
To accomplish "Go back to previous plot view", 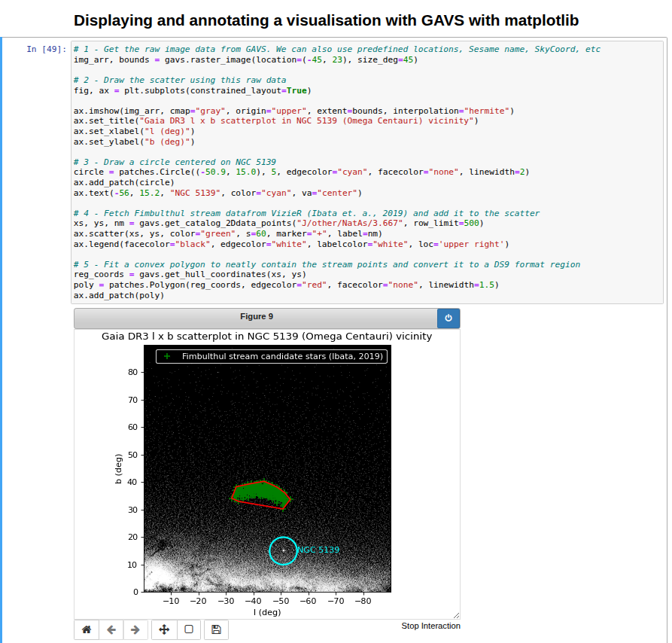I will coord(111,629).
